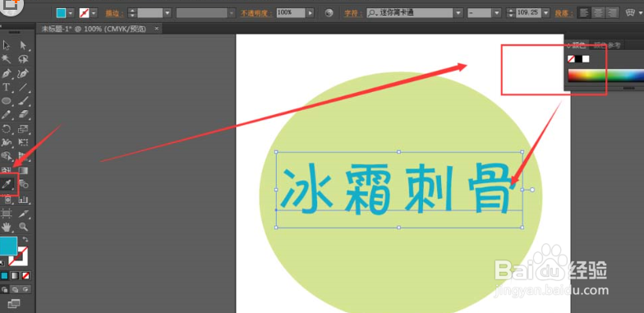Open opacity slider arrow
Screen dimensions: 644x313
point(310,13)
